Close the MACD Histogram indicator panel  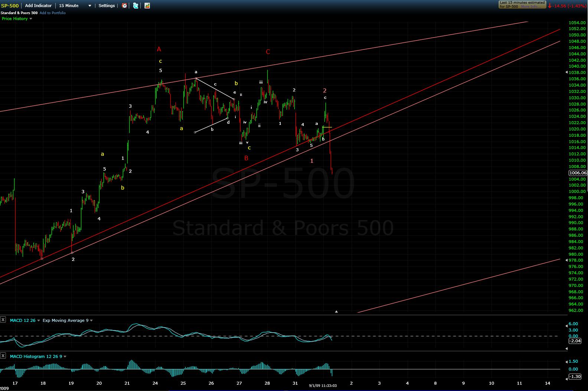click(3, 356)
